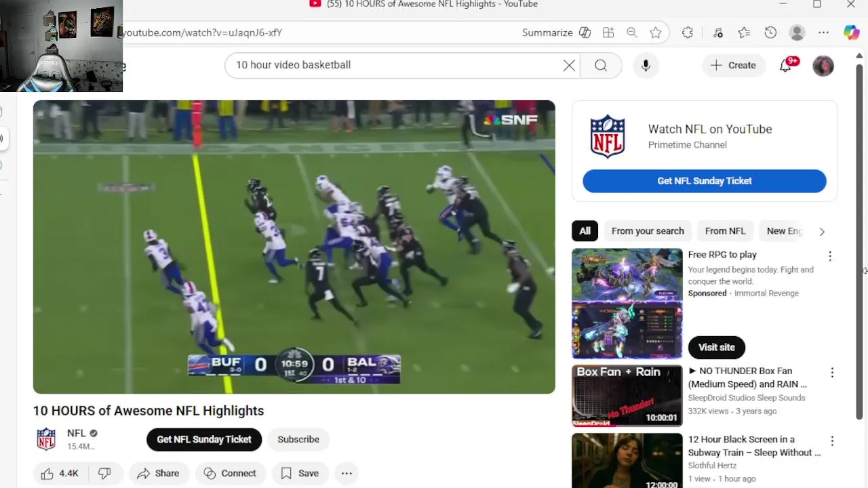Viewport: 868px width, 488px height.
Task: Click the SleepDroid Studios Sleep Sounds channel
Action: [747, 398]
